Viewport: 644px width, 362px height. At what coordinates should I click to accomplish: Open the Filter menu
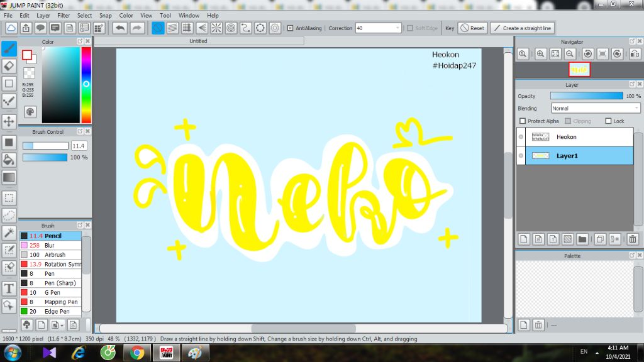pyautogui.click(x=64, y=15)
